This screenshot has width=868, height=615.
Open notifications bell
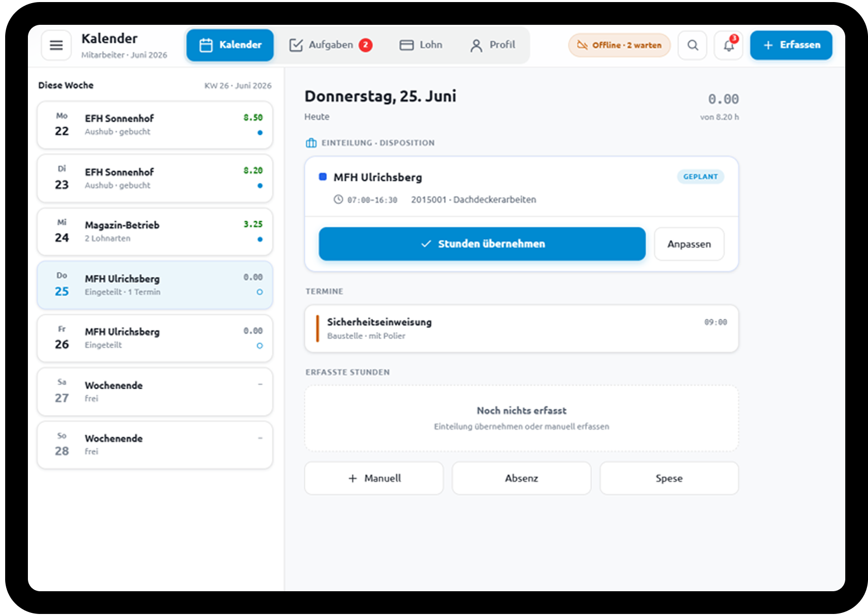click(x=729, y=45)
